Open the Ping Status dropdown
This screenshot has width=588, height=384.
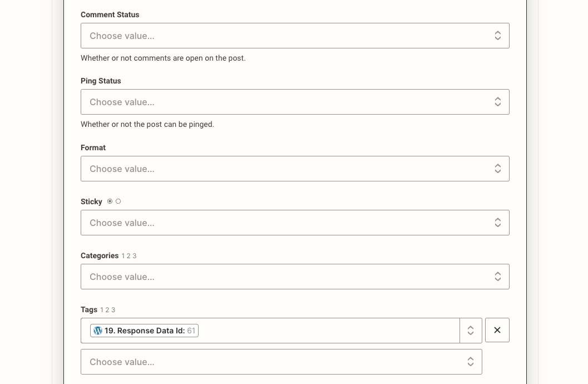point(295,102)
